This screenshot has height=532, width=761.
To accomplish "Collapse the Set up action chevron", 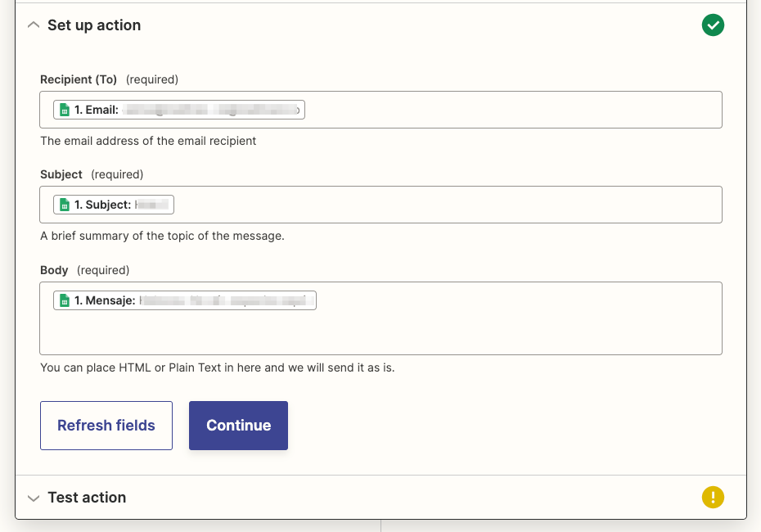I will (34, 25).
